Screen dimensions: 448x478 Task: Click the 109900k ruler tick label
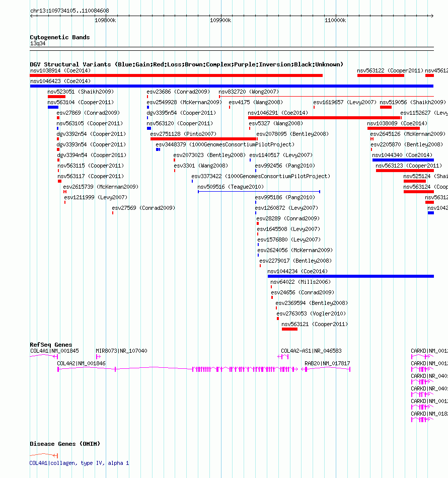(x=220, y=21)
